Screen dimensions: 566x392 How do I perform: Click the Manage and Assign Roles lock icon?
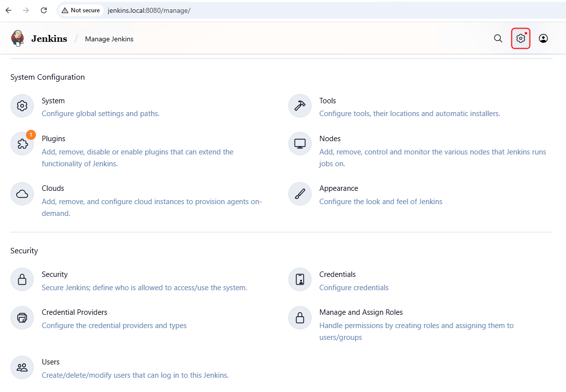tap(299, 317)
